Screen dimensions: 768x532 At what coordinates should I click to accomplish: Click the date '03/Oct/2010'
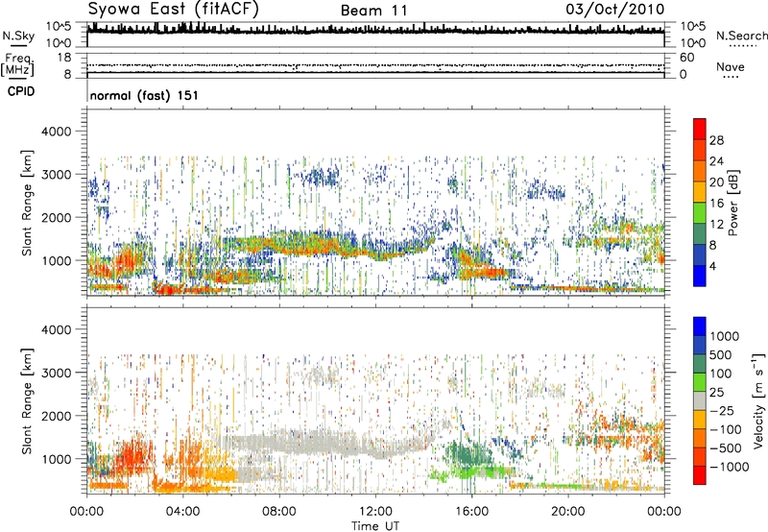[x=615, y=10]
